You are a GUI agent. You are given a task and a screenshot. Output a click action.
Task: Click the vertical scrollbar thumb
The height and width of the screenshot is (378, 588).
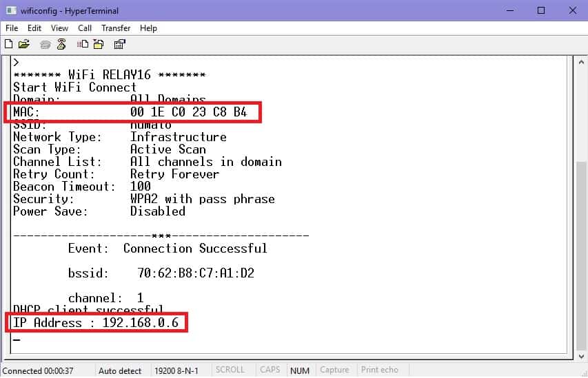[582, 255]
